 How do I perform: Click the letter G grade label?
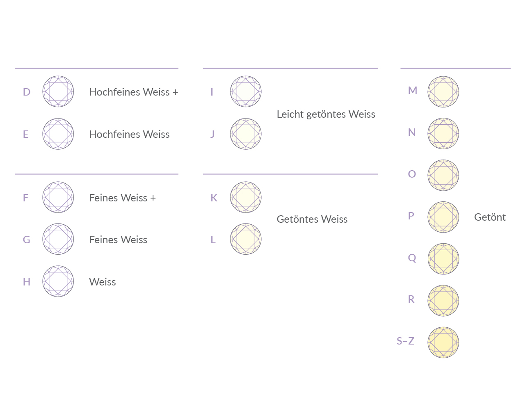coord(27,240)
